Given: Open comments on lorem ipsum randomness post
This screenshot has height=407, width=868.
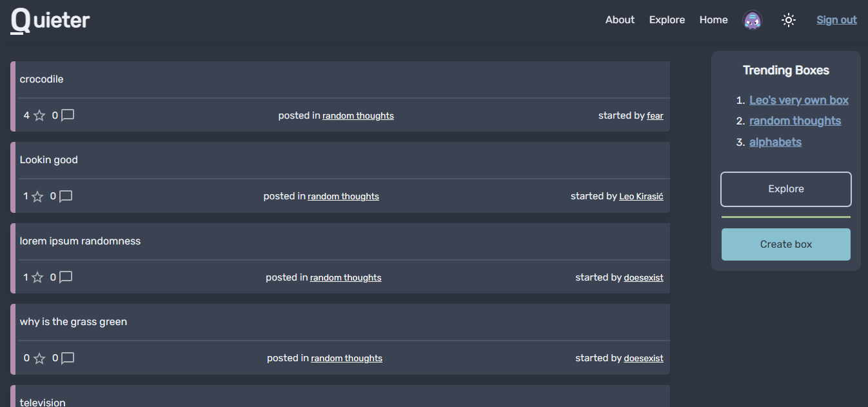Looking at the screenshot, I should click(x=66, y=277).
